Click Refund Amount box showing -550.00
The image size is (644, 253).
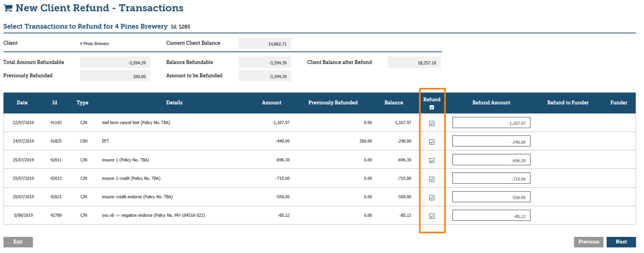point(491,197)
